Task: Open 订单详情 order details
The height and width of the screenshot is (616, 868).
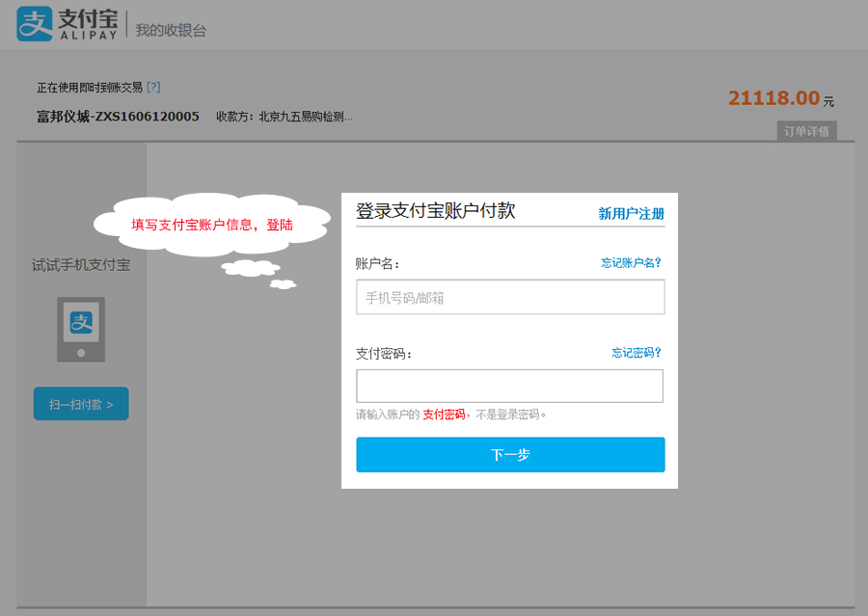Action: (x=806, y=131)
